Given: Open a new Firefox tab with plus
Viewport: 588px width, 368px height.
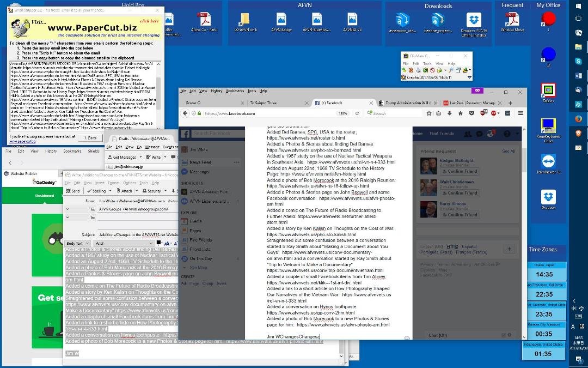Looking at the screenshot, I should [x=510, y=103].
